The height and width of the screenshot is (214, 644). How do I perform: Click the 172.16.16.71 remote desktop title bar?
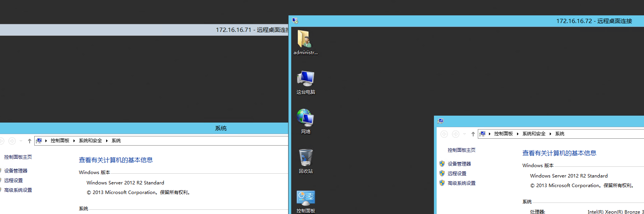[x=144, y=30]
